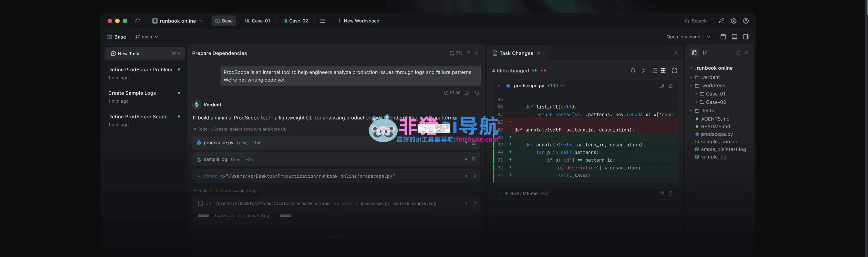868x257 pixels.
Task: Search within the changed files
Action: coord(633,71)
